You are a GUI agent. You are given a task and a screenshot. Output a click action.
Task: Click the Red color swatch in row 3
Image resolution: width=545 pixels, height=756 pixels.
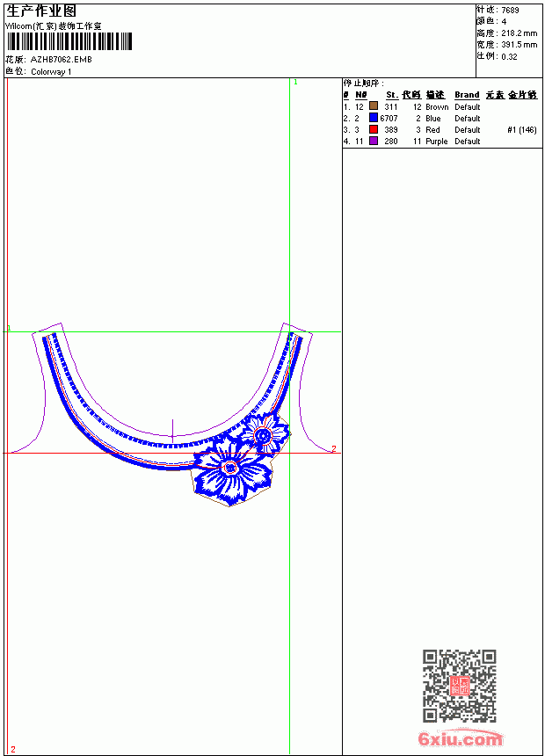[x=374, y=129]
